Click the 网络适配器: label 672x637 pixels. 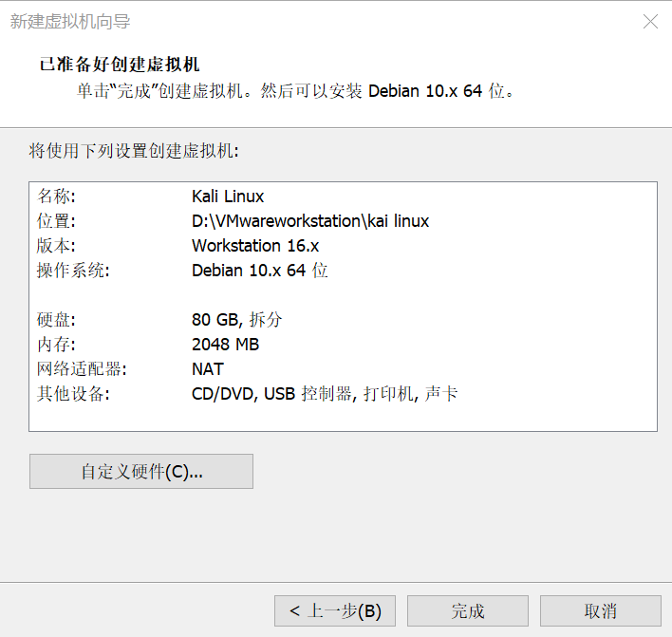pyautogui.click(x=82, y=369)
